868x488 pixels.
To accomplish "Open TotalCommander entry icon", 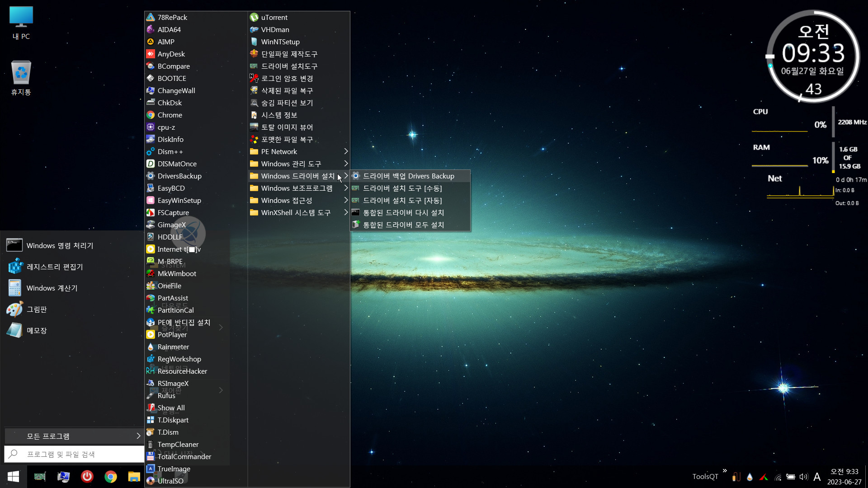I will (151, 456).
